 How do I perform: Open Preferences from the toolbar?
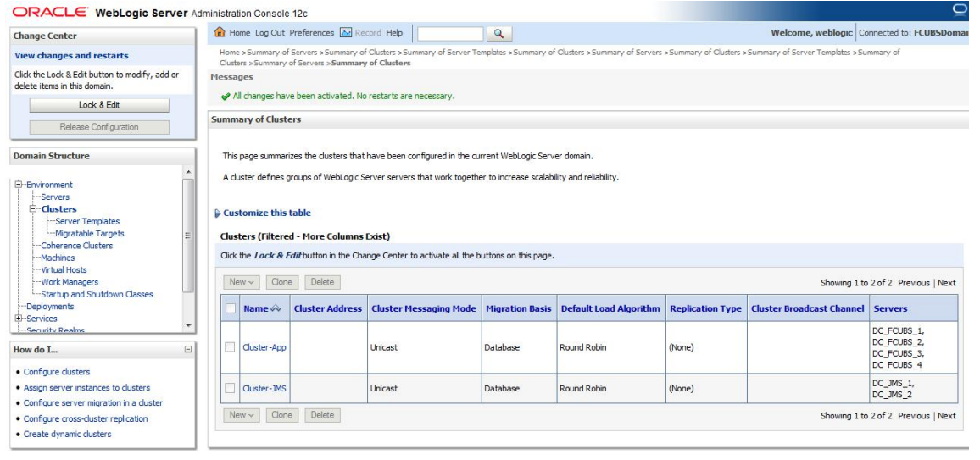(312, 33)
